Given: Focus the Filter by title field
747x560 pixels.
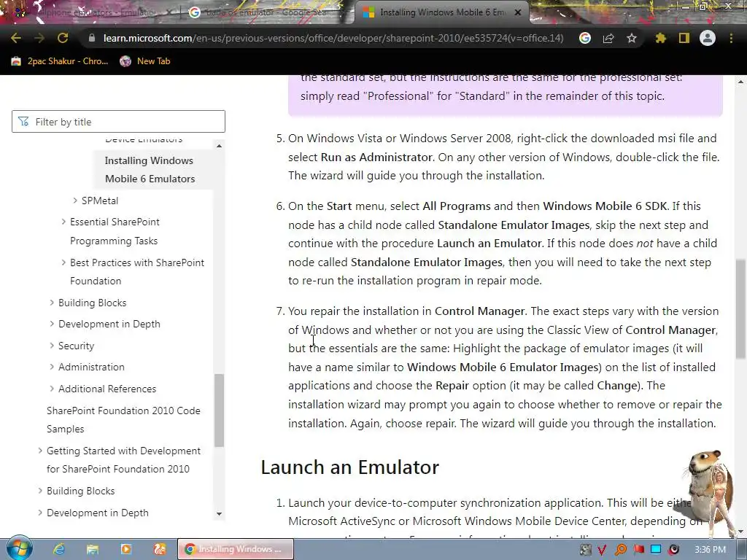Looking at the screenshot, I should [x=118, y=122].
